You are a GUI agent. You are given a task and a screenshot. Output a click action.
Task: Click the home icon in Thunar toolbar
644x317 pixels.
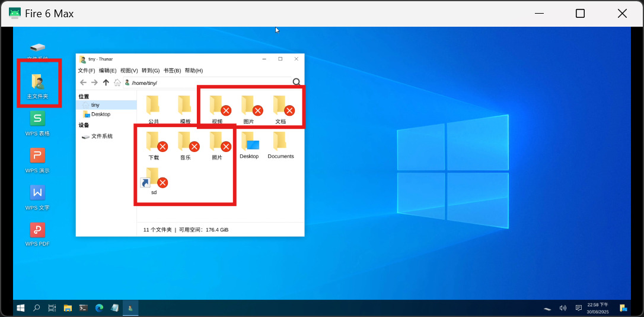[117, 83]
